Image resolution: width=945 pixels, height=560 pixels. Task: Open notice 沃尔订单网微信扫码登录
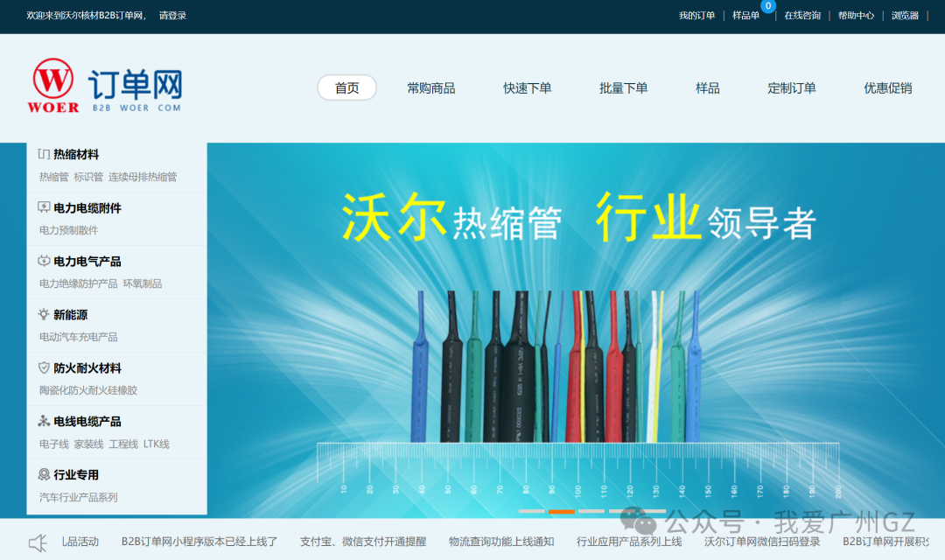762,542
